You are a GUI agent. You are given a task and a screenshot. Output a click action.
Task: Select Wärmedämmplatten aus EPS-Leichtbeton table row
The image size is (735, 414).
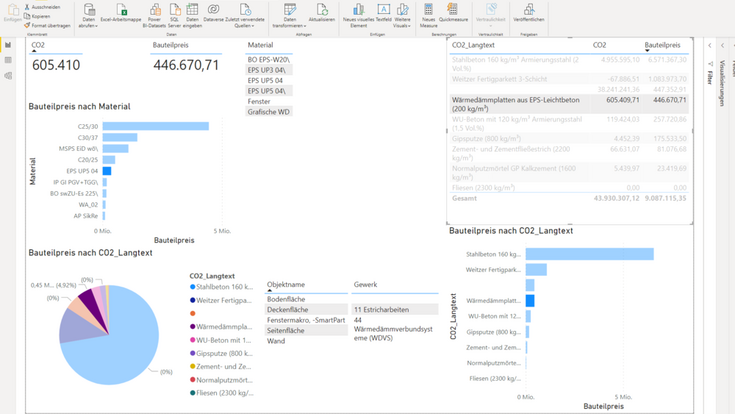(569, 104)
